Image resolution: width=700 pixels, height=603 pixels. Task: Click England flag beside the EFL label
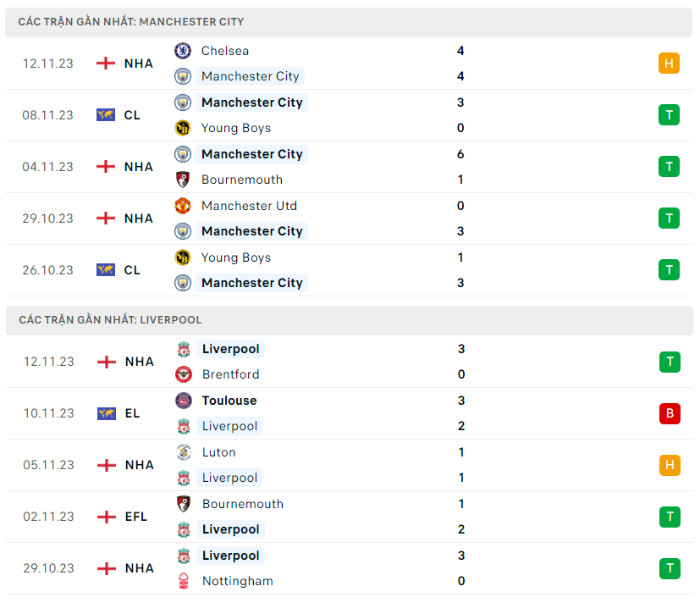pyautogui.click(x=106, y=517)
